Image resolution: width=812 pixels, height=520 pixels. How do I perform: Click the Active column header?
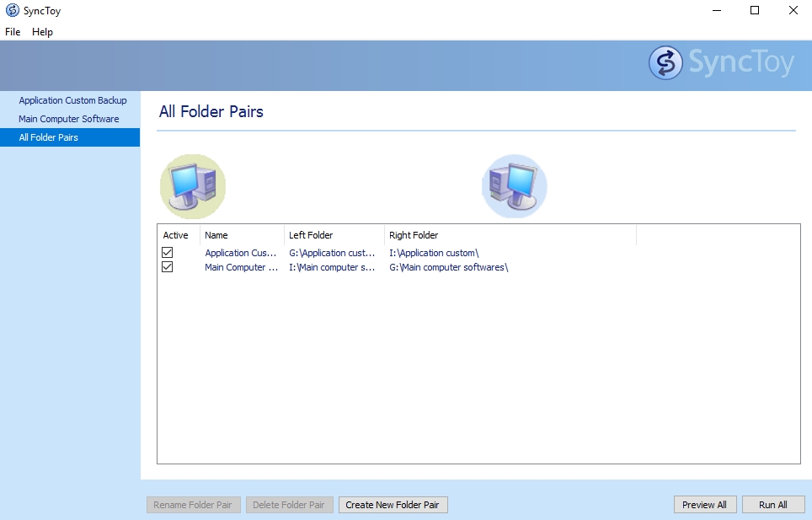click(179, 235)
